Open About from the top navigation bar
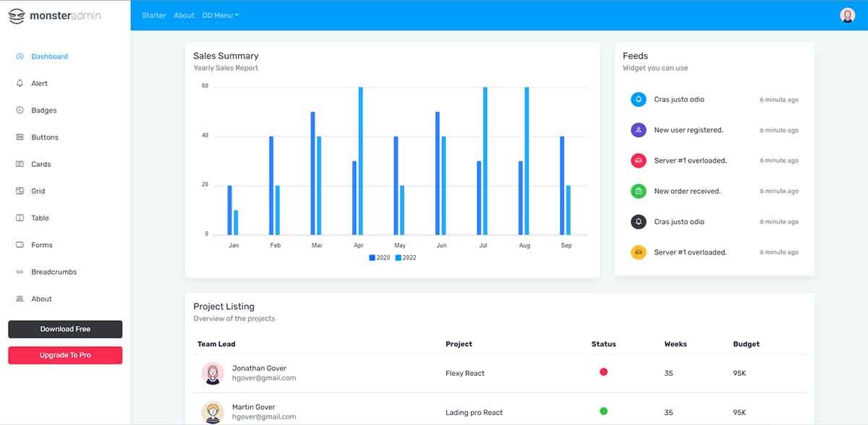This screenshot has height=425, width=868. 184,14
